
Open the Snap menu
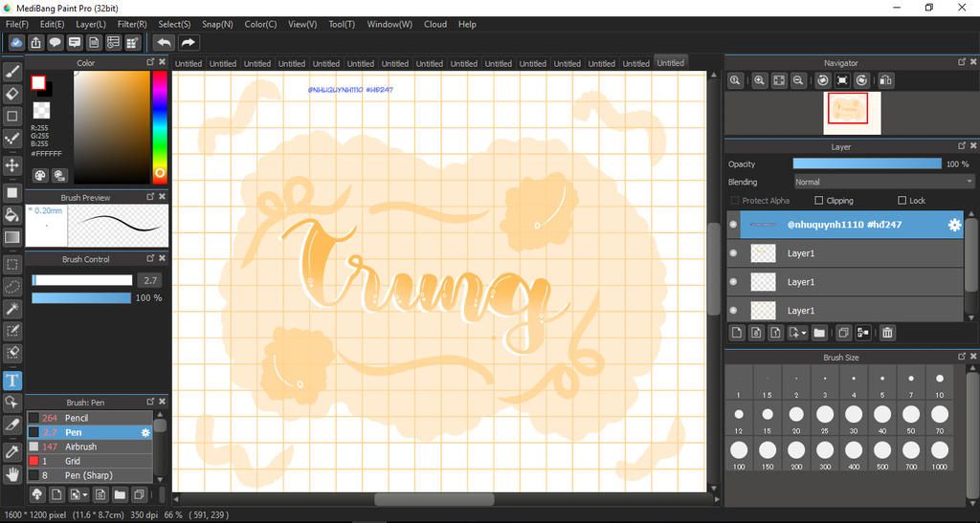pos(217,24)
